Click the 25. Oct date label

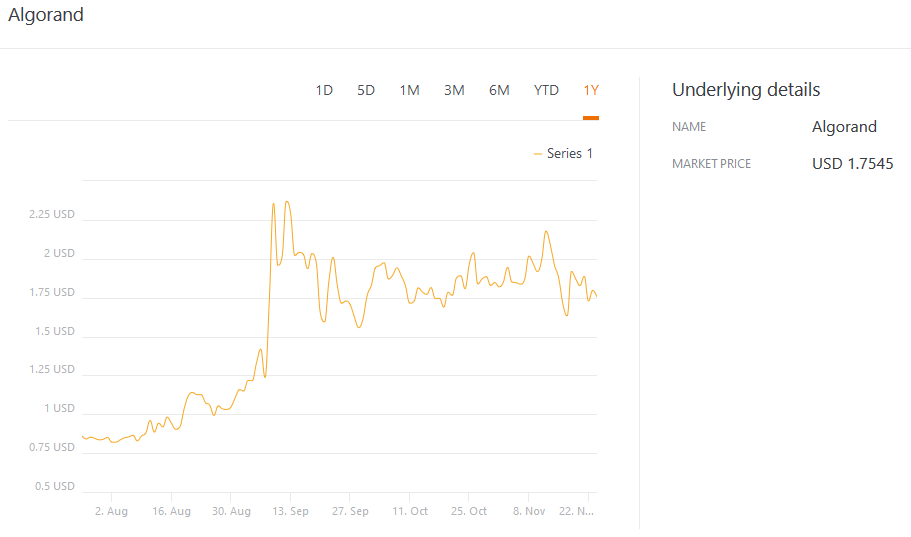pos(469,511)
